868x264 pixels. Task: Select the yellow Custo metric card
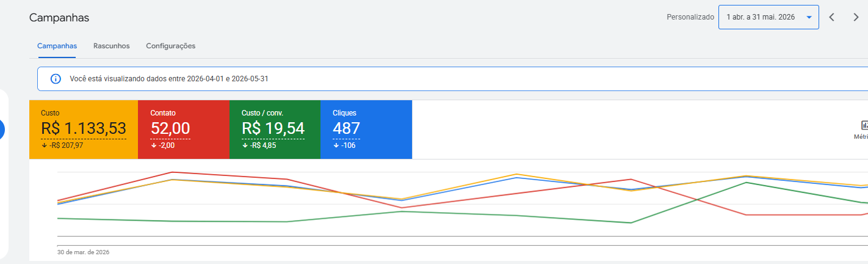pos(84,130)
